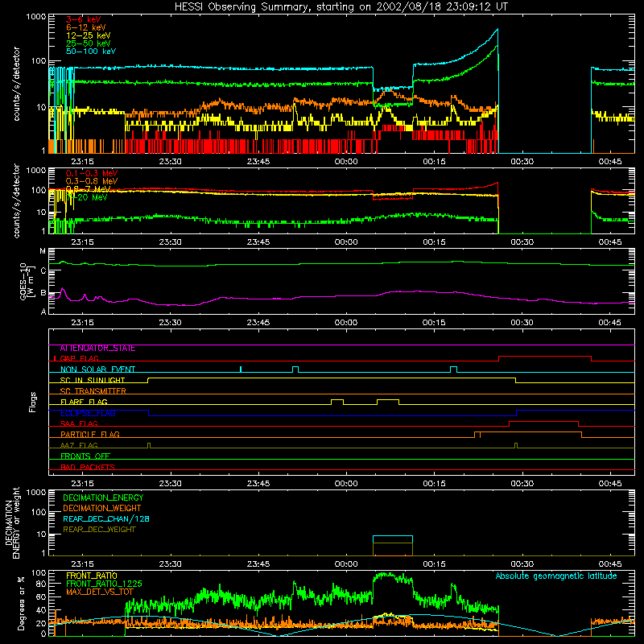Click the raised SAA_FLAG segment
Viewport: 644px width, 644px height.
tap(544, 423)
